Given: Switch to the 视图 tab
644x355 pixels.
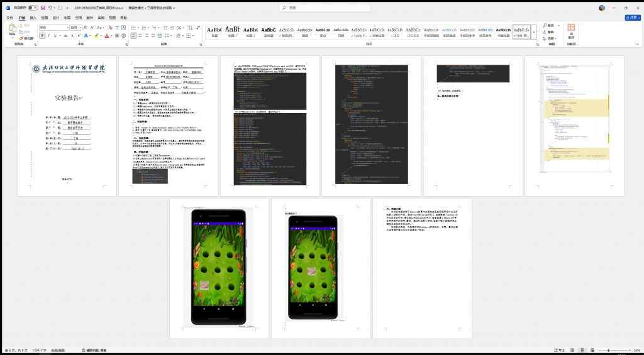Looking at the screenshot, I should [112, 18].
